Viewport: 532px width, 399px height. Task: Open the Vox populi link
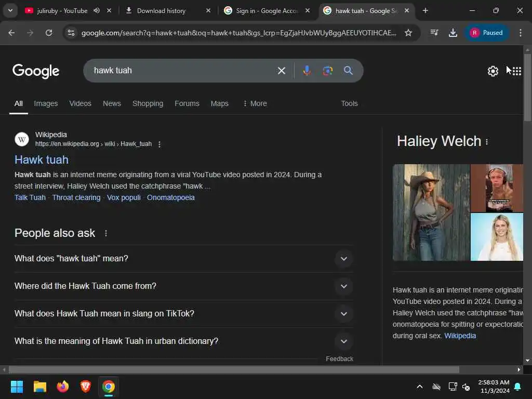tap(124, 197)
